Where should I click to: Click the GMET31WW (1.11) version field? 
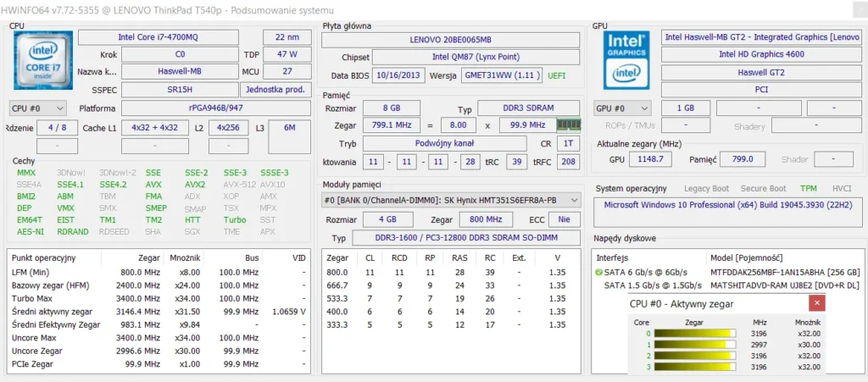tap(502, 75)
